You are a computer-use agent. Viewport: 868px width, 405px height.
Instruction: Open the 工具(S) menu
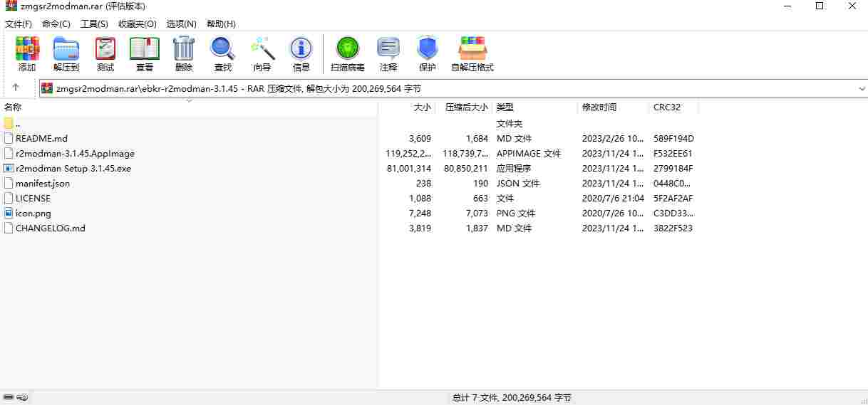pyautogui.click(x=94, y=24)
